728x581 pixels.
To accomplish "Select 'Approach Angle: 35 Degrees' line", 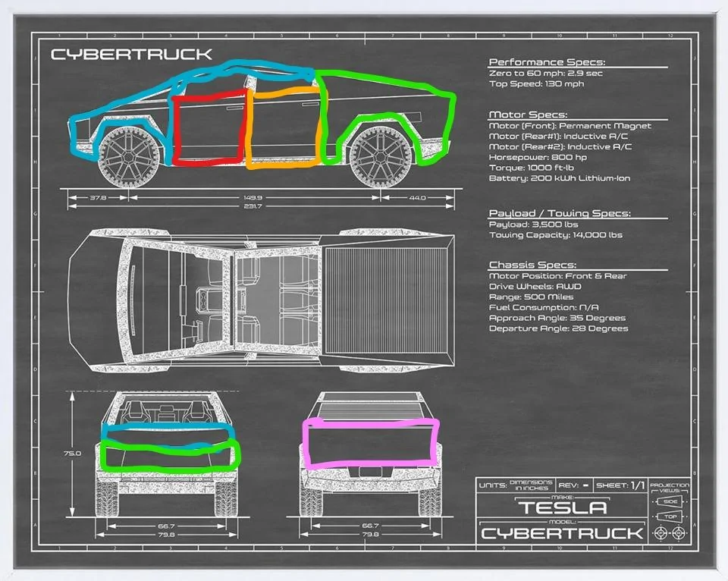I will (557, 318).
